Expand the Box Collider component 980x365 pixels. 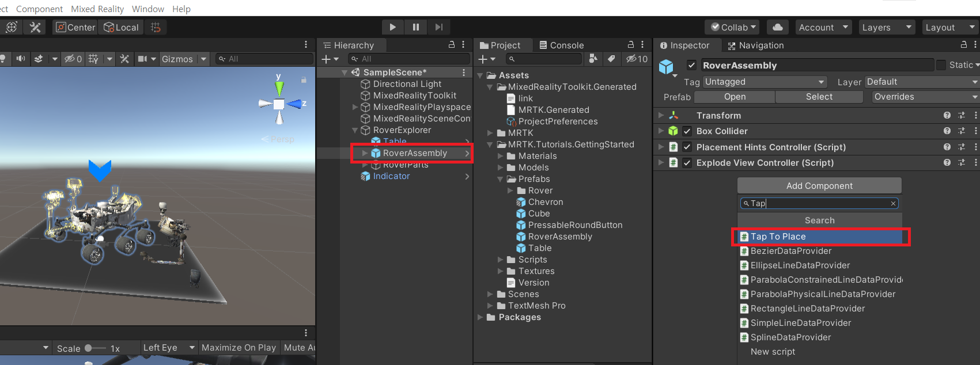[x=661, y=131]
